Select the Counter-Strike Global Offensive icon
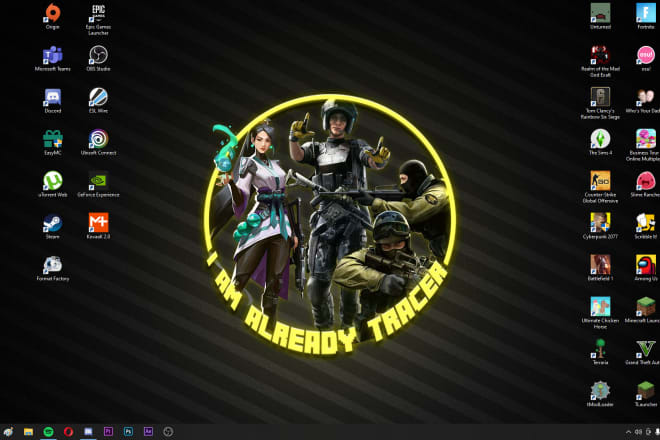 coord(600,181)
